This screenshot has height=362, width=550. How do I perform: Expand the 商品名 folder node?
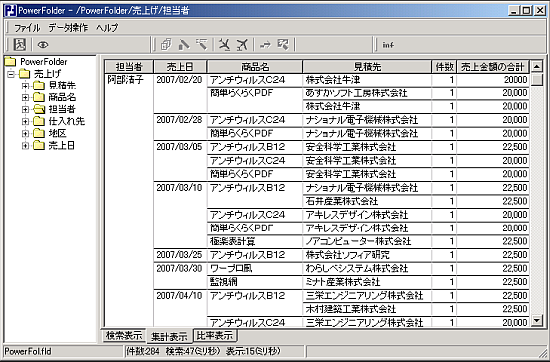[25, 98]
